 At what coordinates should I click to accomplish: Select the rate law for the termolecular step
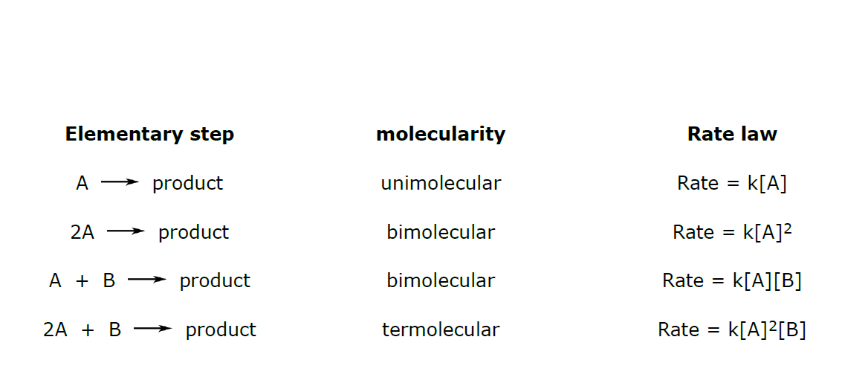(x=732, y=330)
